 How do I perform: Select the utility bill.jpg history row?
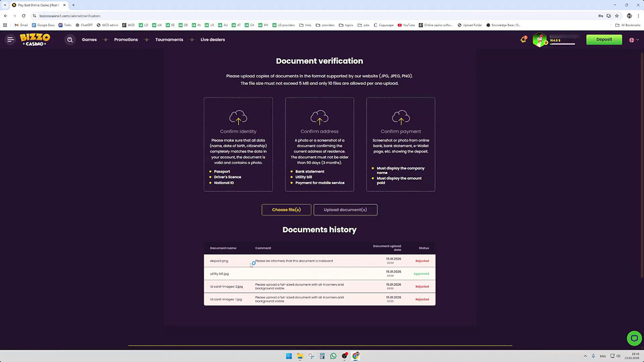[x=319, y=274]
